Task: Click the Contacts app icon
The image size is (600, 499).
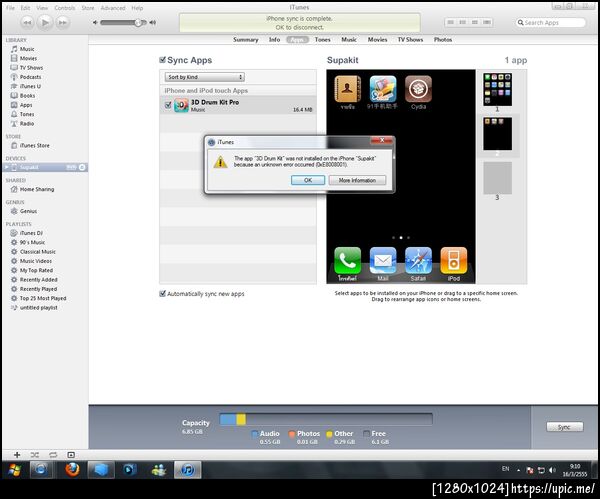Action: (347, 89)
